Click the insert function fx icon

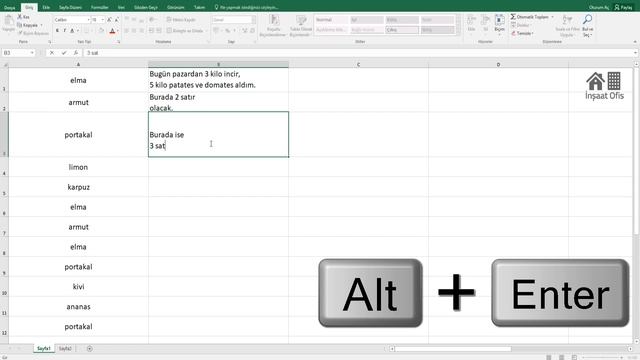76,53
